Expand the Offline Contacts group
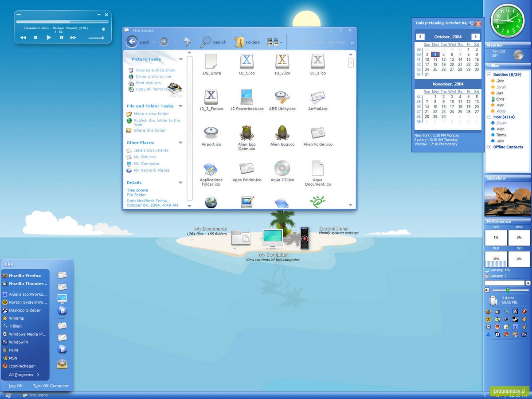Image resolution: width=532 pixels, height=399 pixels. coord(489,147)
